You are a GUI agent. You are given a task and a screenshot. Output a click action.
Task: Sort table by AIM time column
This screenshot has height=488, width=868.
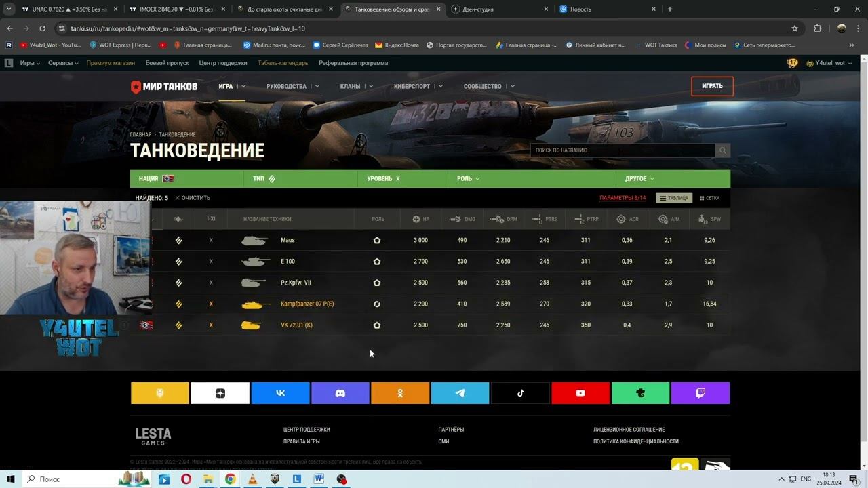(x=669, y=219)
